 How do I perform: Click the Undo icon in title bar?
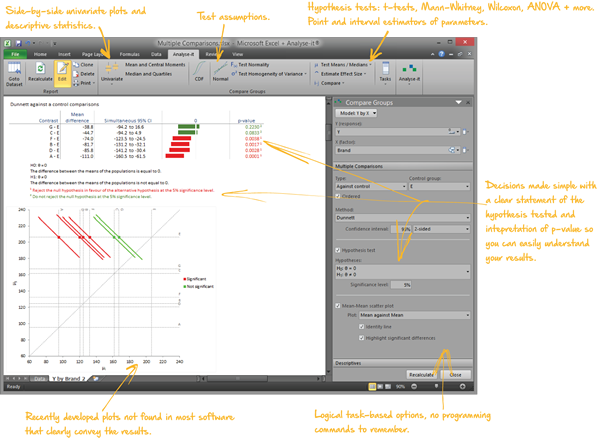28,43
